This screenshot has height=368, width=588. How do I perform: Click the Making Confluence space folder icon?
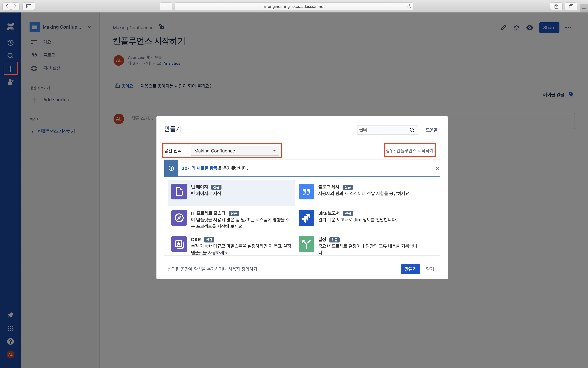click(x=35, y=27)
